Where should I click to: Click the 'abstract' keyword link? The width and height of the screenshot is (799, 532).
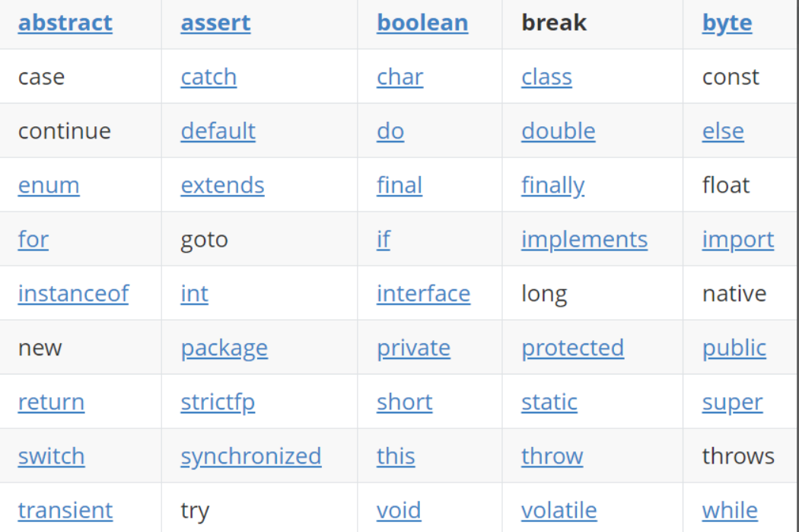65,23
